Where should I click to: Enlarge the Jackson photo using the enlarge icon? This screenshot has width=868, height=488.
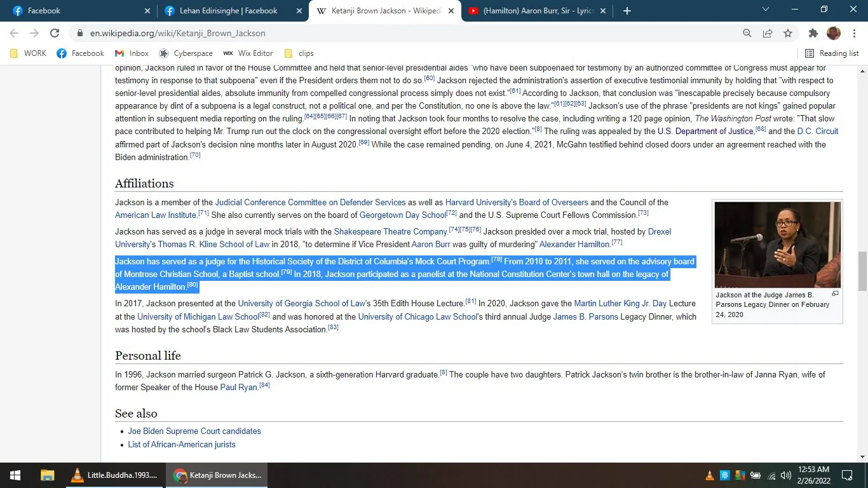(x=835, y=294)
